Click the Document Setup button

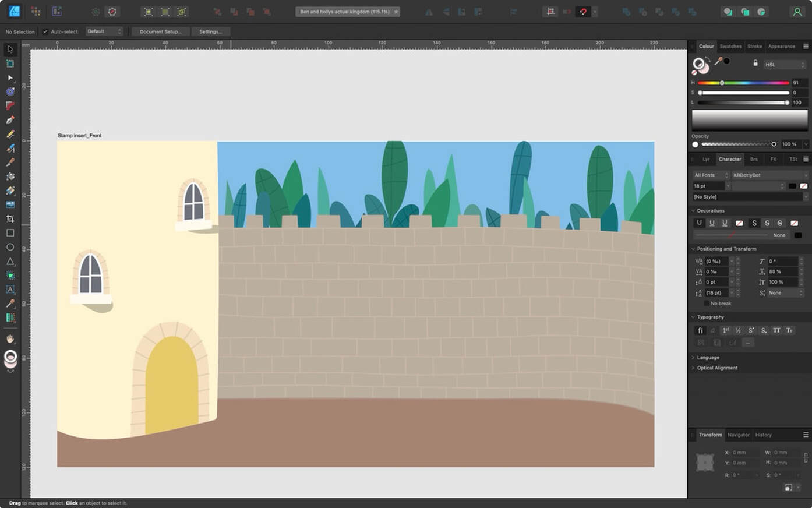pos(161,31)
